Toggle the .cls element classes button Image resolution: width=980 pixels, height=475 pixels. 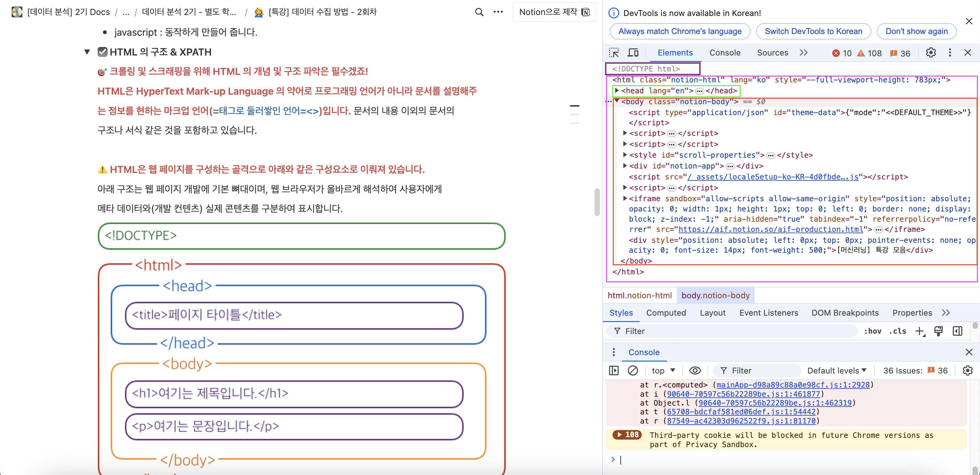(897, 331)
